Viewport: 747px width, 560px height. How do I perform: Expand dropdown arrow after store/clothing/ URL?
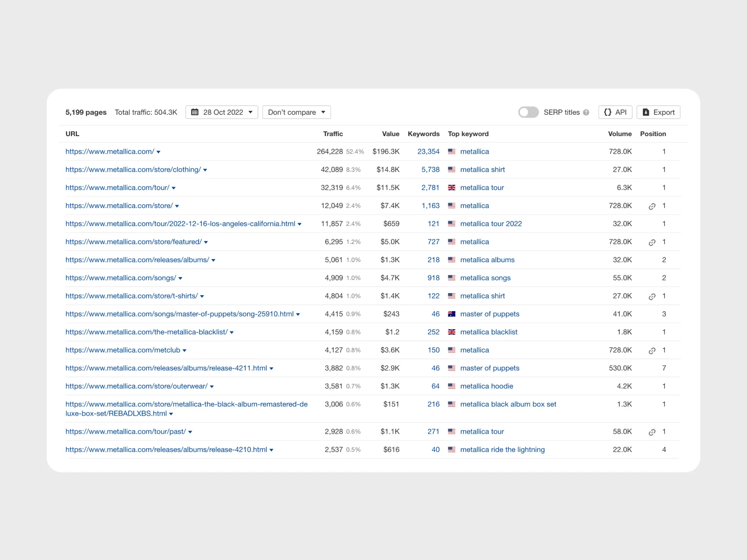click(205, 170)
